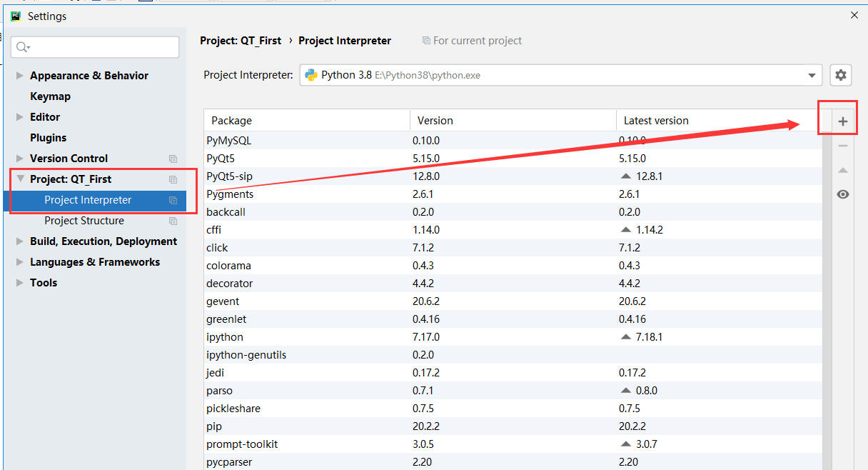
Task: Select the PyMySQL package row
Action: 513,141
